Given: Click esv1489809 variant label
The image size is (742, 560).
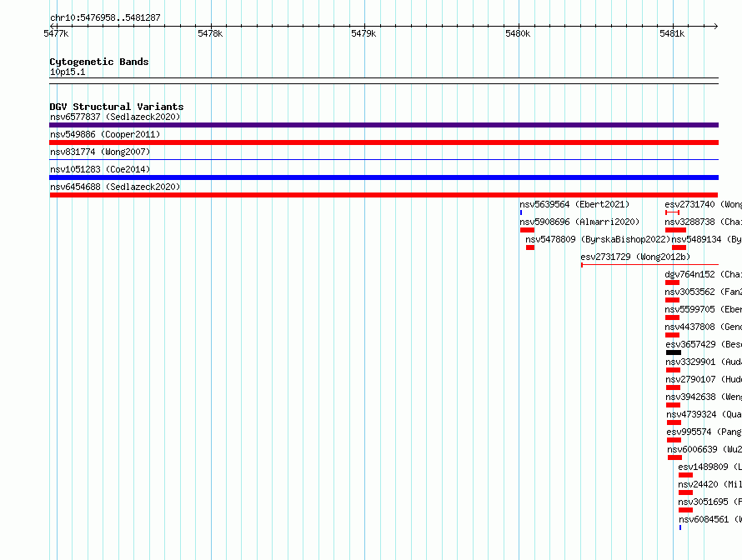Looking at the screenshot, I should tap(709, 467).
